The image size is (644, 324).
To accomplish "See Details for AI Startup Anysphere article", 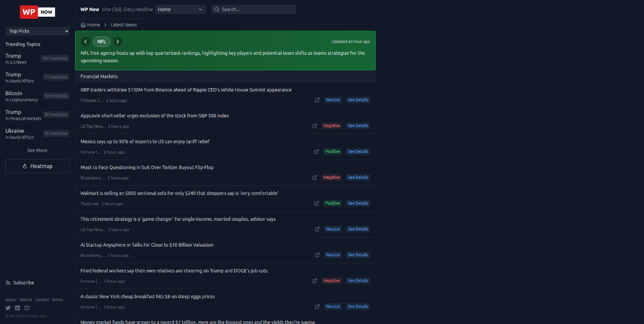I will (x=358, y=255).
